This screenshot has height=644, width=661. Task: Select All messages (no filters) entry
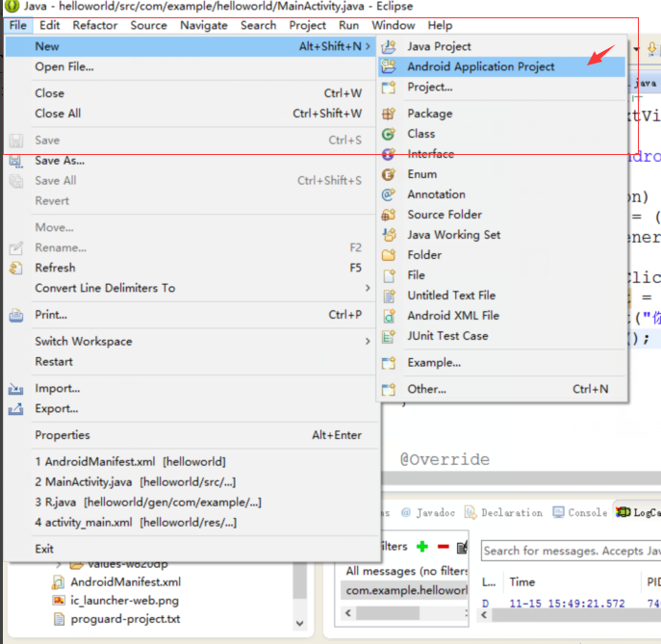click(x=406, y=571)
